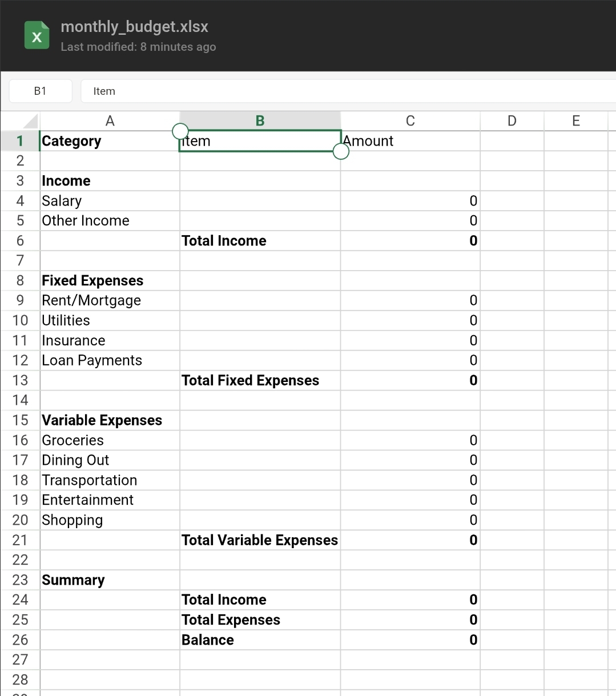Click the Category cell
The width and height of the screenshot is (616, 696).
coord(110,141)
